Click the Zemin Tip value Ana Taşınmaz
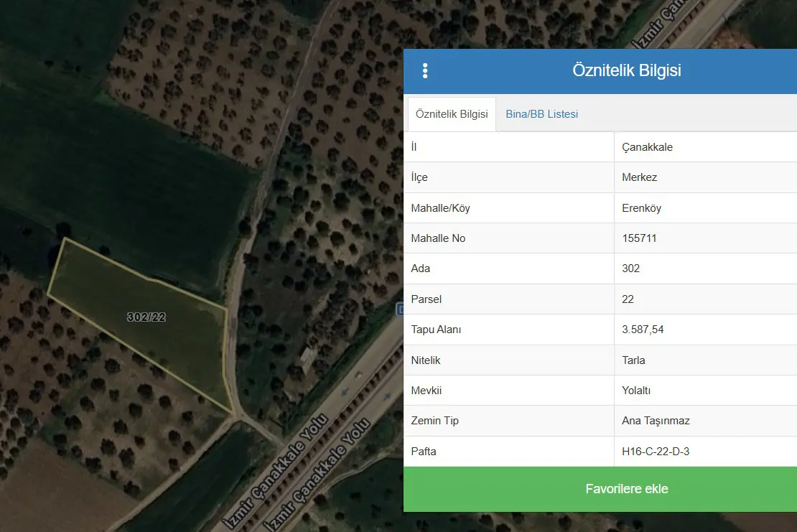The height and width of the screenshot is (532, 797). 656,421
